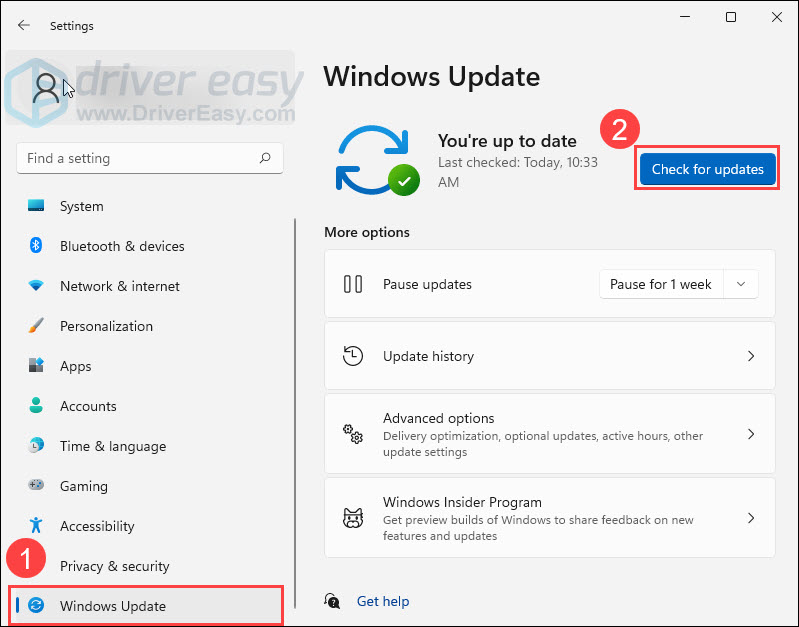Click the Accessibility figure icon
Screen dimensions: 799x627
(36, 526)
